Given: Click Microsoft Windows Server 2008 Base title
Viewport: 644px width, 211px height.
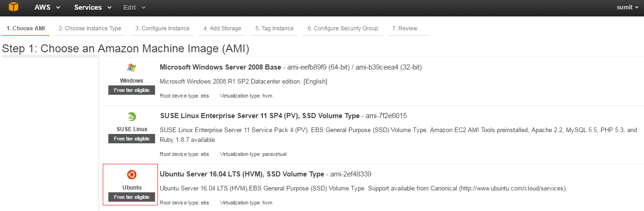Looking at the screenshot, I should coord(220,67).
